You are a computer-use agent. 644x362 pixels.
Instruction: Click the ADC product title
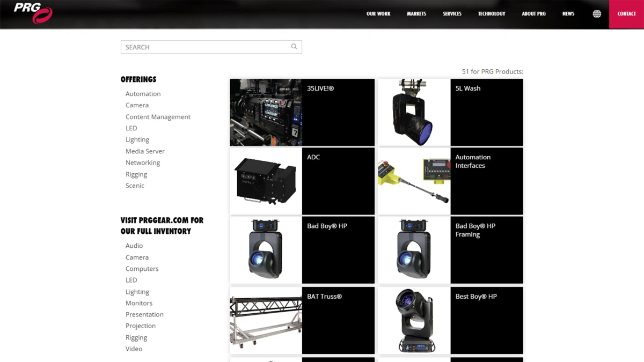point(313,157)
